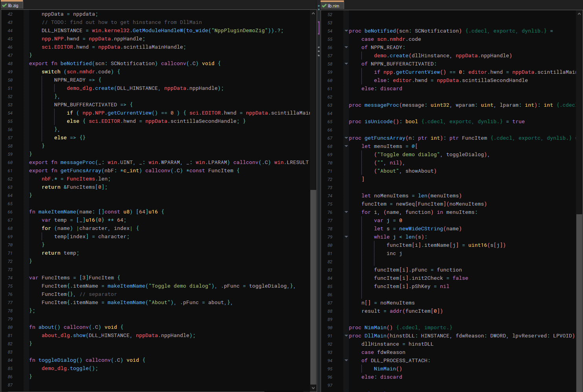Viewport: 583px width, 392px height.
Task: Click 'uint16(s[j])' in lib.nim
Action: coord(487,245)
